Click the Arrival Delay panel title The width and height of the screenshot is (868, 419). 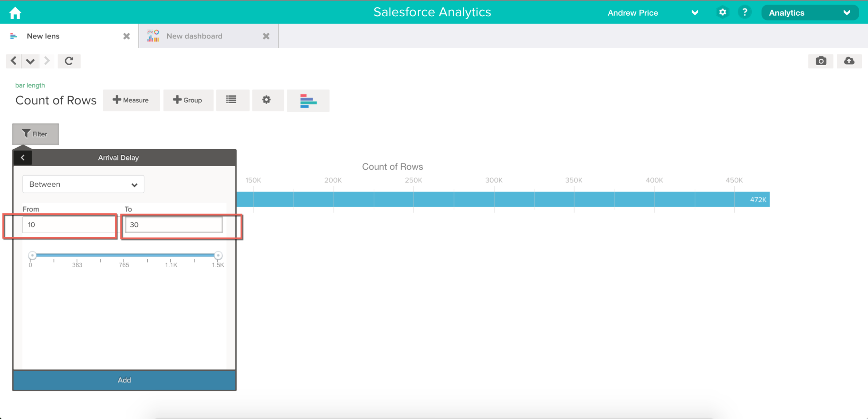tap(118, 158)
